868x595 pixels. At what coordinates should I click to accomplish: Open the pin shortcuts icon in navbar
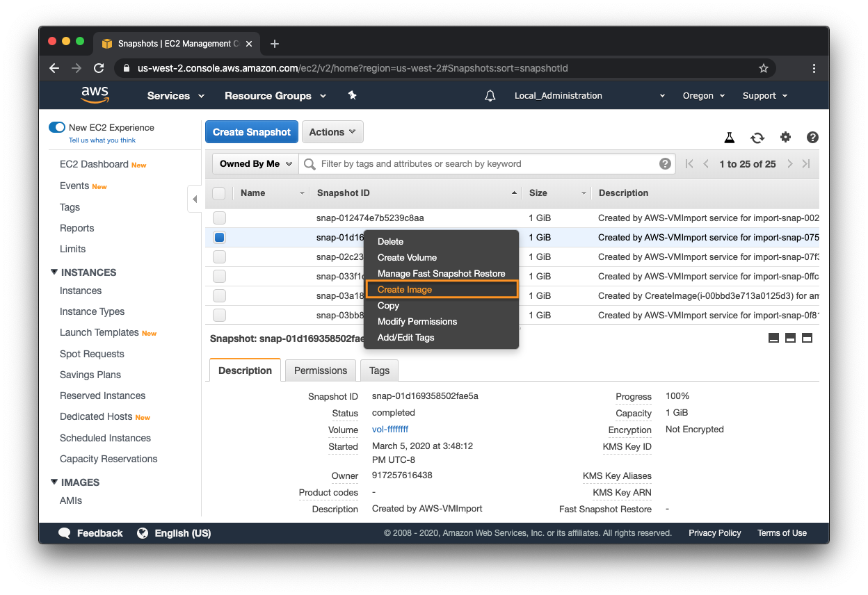coord(352,95)
